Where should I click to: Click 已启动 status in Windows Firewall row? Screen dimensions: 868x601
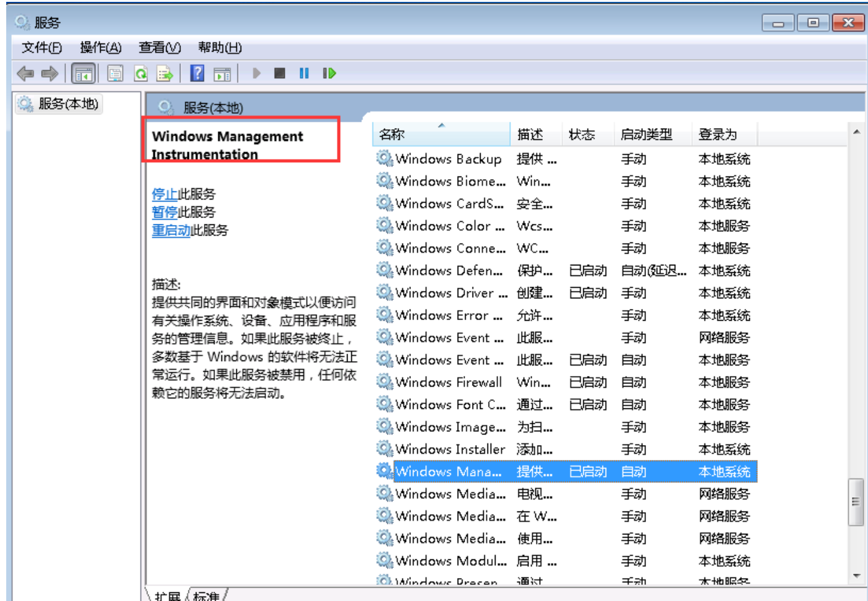(x=588, y=382)
